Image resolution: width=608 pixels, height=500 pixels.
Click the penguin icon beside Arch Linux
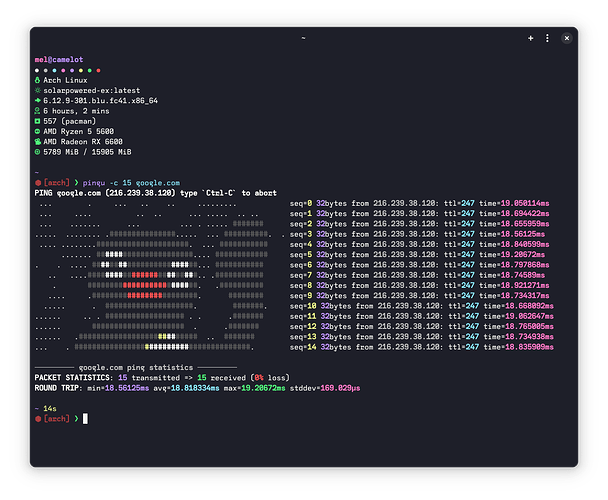tap(37, 79)
